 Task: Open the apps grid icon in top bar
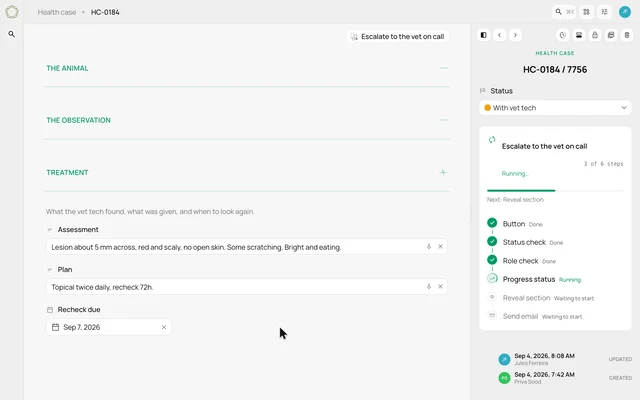[587, 12]
